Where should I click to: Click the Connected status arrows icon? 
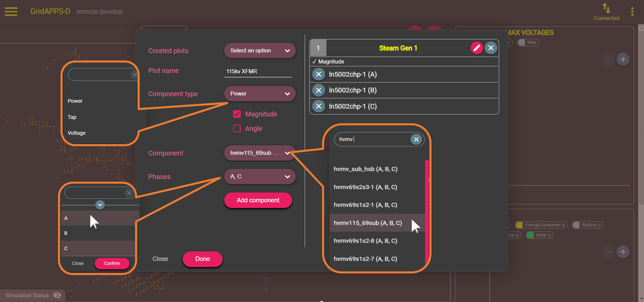click(x=606, y=8)
